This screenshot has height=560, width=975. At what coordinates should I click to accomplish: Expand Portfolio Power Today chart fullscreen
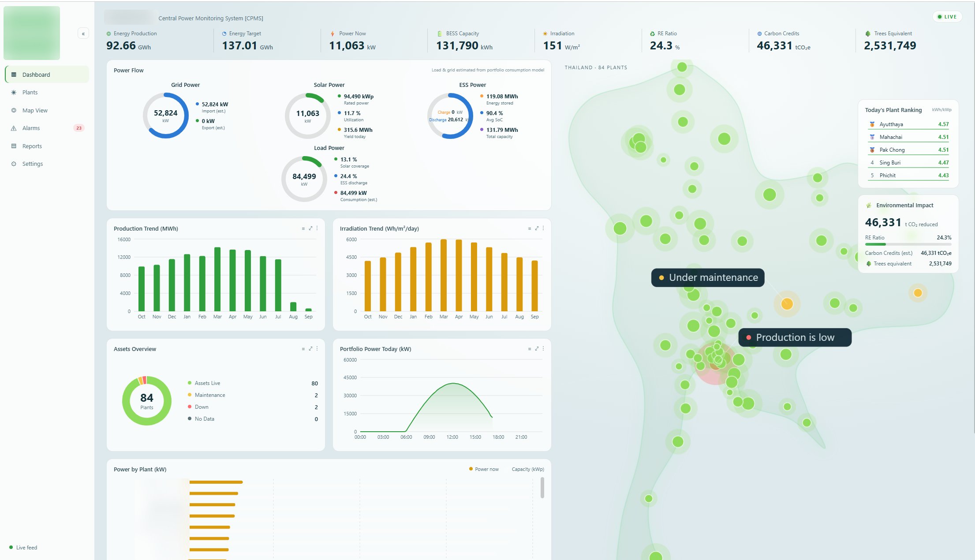click(x=537, y=349)
